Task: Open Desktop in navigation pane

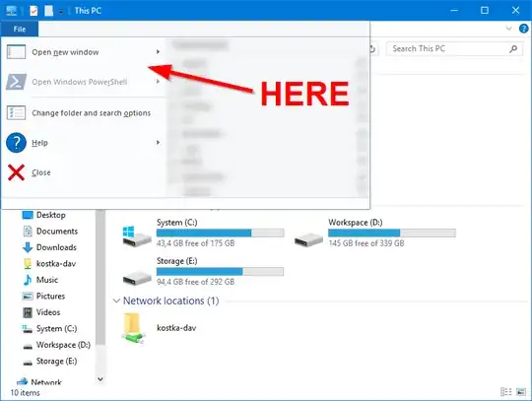Action: (x=51, y=215)
